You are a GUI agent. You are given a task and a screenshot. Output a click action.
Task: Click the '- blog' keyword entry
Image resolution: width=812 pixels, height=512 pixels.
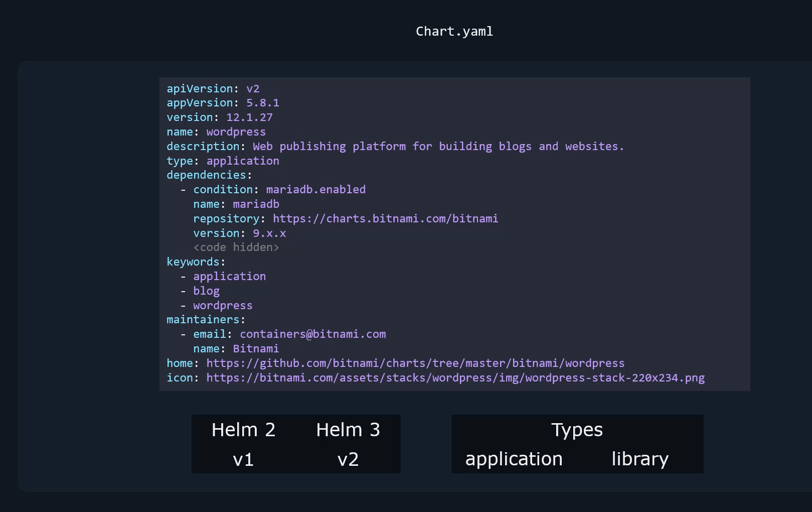[x=200, y=291]
